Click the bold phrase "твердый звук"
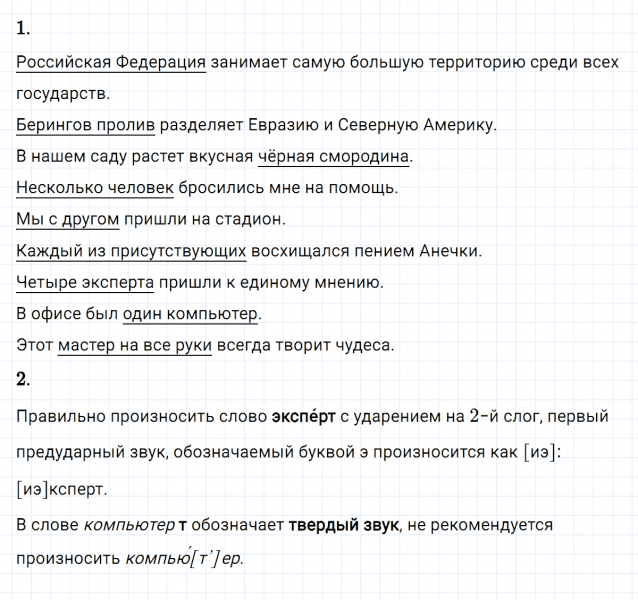The width and height of the screenshot is (638, 600). pyautogui.click(x=343, y=524)
